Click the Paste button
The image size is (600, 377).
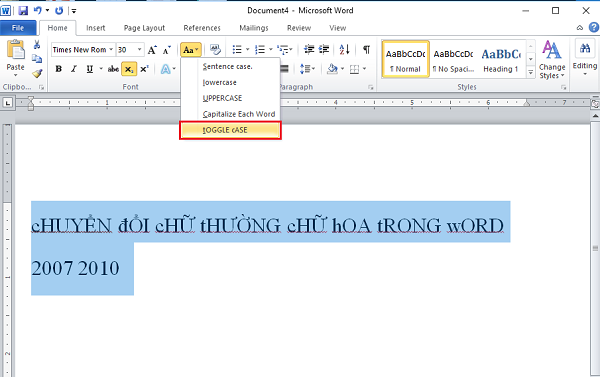click(15, 57)
